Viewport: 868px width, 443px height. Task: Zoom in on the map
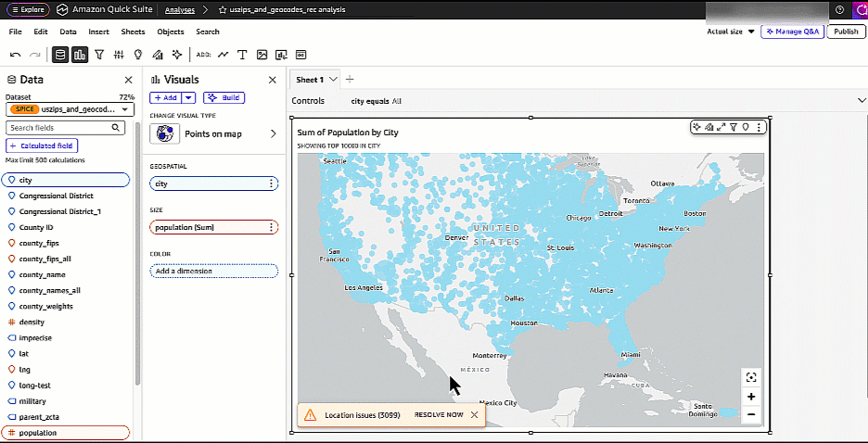751,397
